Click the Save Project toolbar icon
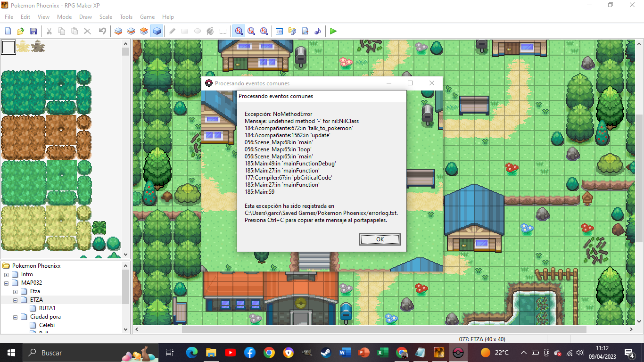The width and height of the screenshot is (644, 362). pos(33,31)
